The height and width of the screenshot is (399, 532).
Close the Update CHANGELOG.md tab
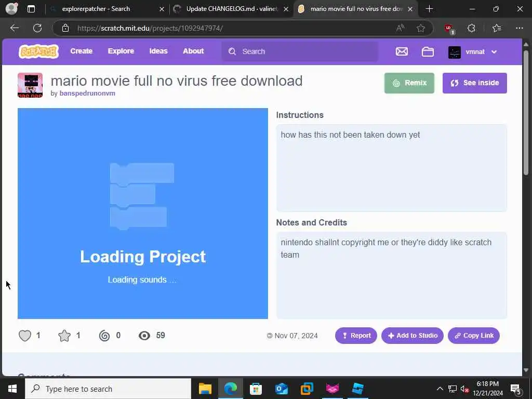click(286, 9)
